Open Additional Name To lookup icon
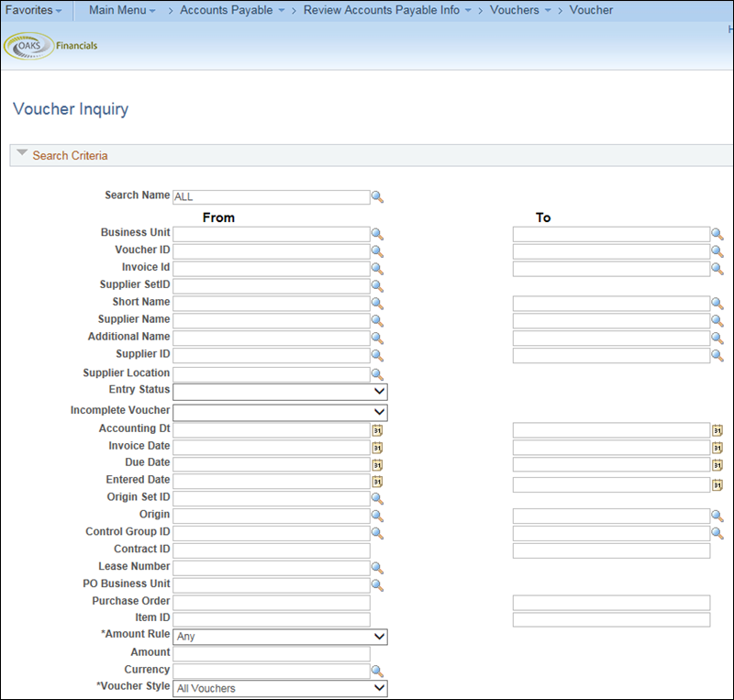The width and height of the screenshot is (734, 700). tap(717, 338)
